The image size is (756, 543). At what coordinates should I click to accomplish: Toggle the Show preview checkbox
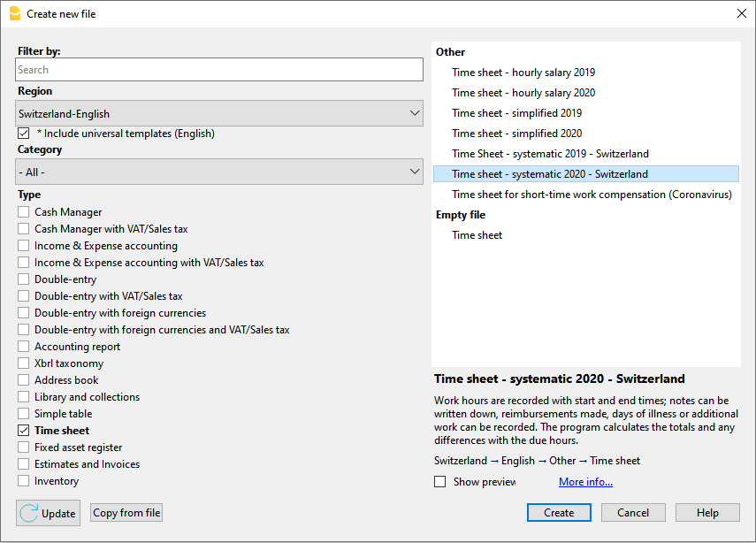pos(440,482)
